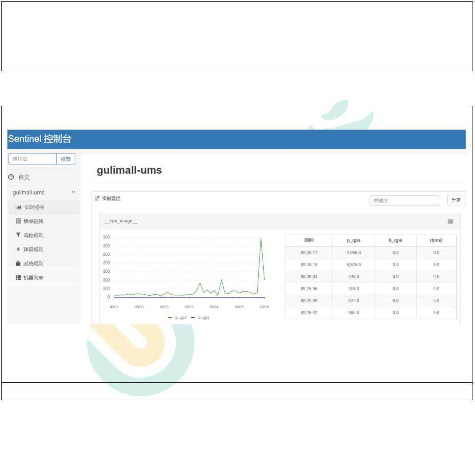This screenshot has height=476, width=475.
Task: Click the list icon for 簇点链路
Action: (x=18, y=221)
